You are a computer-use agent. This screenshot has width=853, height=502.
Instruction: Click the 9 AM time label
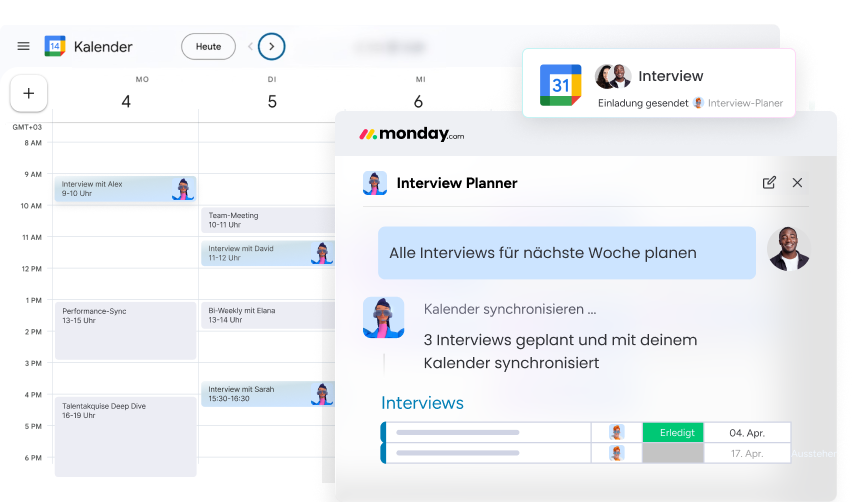pyautogui.click(x=33, y=175)
